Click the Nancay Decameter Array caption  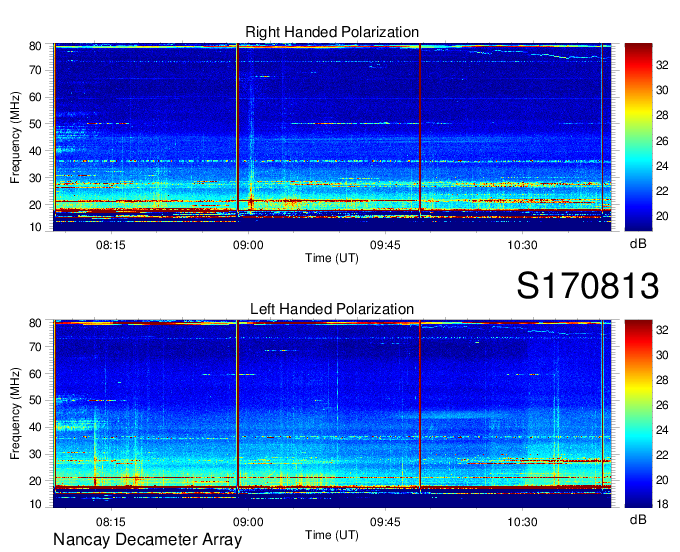point(147,540)
